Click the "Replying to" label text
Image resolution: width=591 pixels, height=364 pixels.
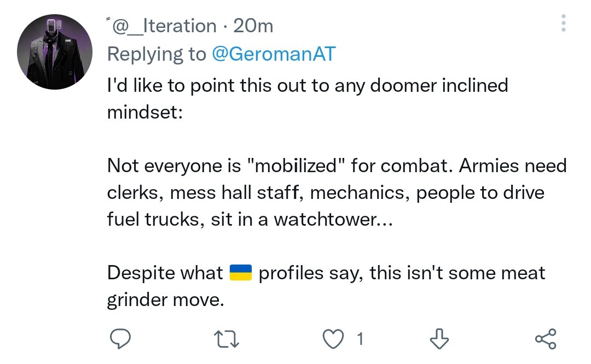click(157, 54)
